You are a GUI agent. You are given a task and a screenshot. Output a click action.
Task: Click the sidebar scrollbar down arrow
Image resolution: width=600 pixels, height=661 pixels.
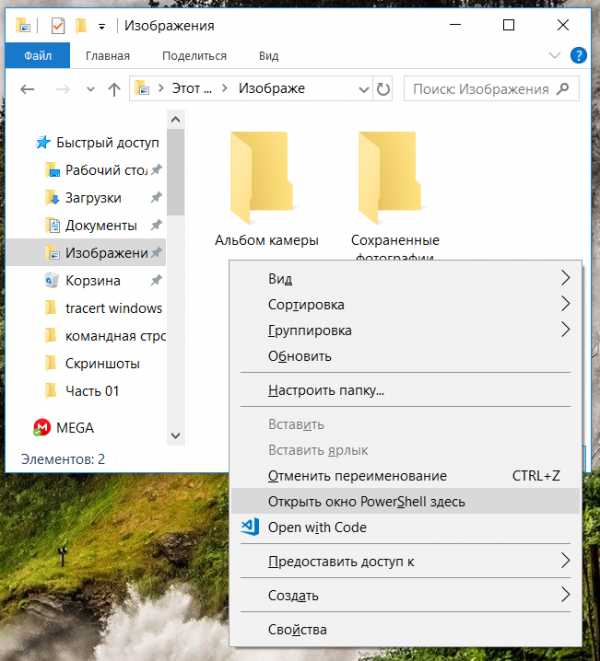tap(176, 436)
